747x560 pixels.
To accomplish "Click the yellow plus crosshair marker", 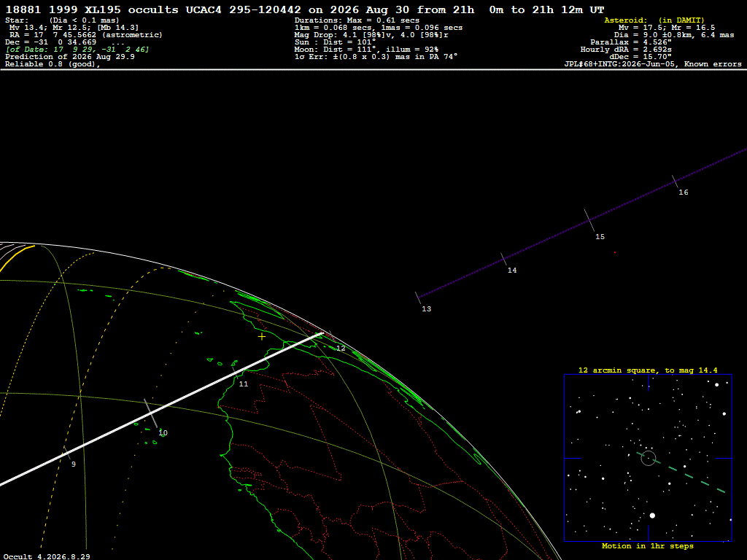I will click(x=262, y=337).
